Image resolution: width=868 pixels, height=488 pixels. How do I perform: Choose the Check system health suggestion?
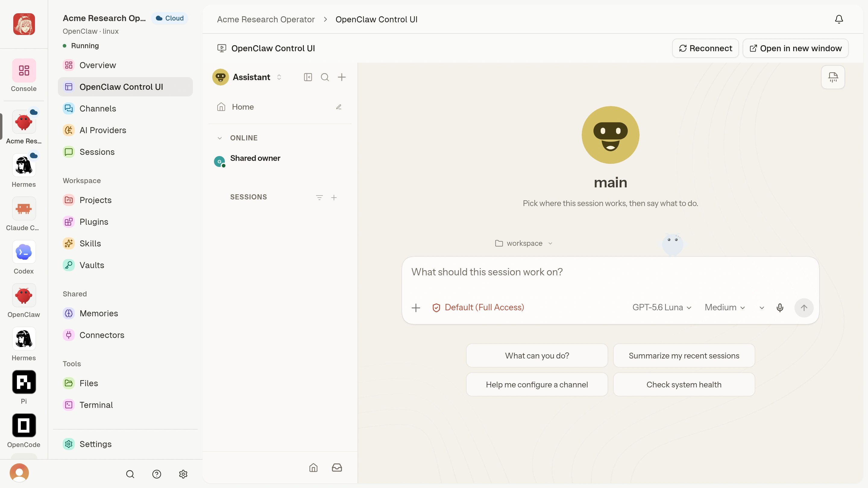click(684, 385)
